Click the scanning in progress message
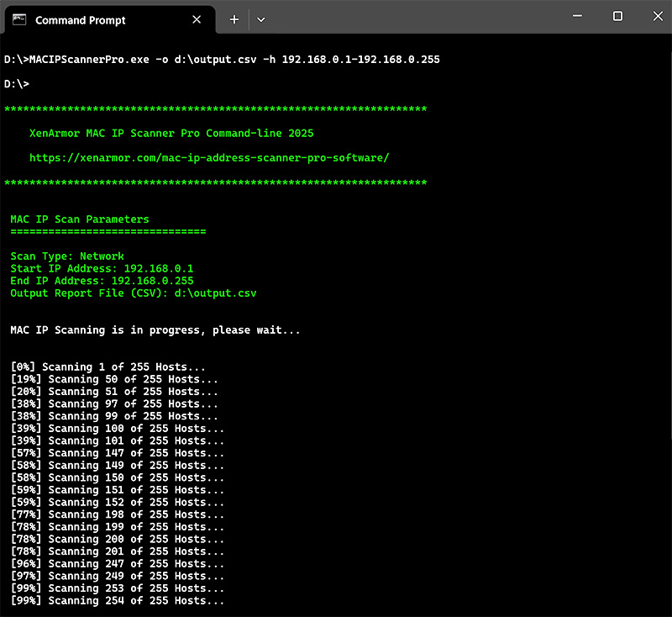672x617 pixels. [x=155, y=330]
